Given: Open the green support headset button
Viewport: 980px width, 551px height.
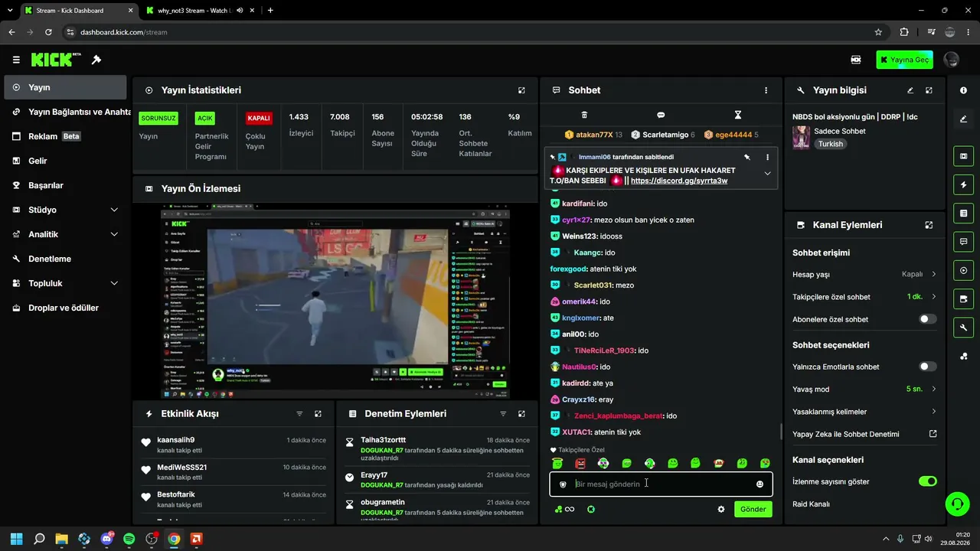Looking at the screenshot, I should point(957,504).
